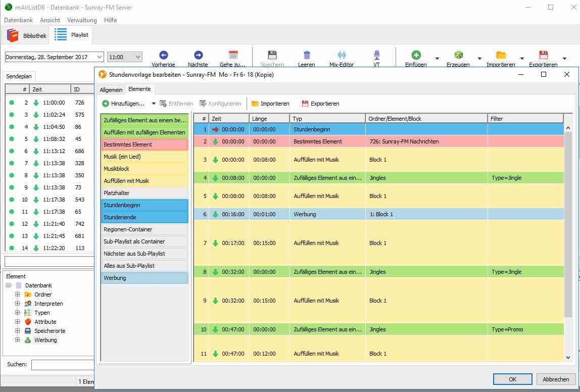
Task: Click the Suchen search input field
Action: (x=63, y=364)
